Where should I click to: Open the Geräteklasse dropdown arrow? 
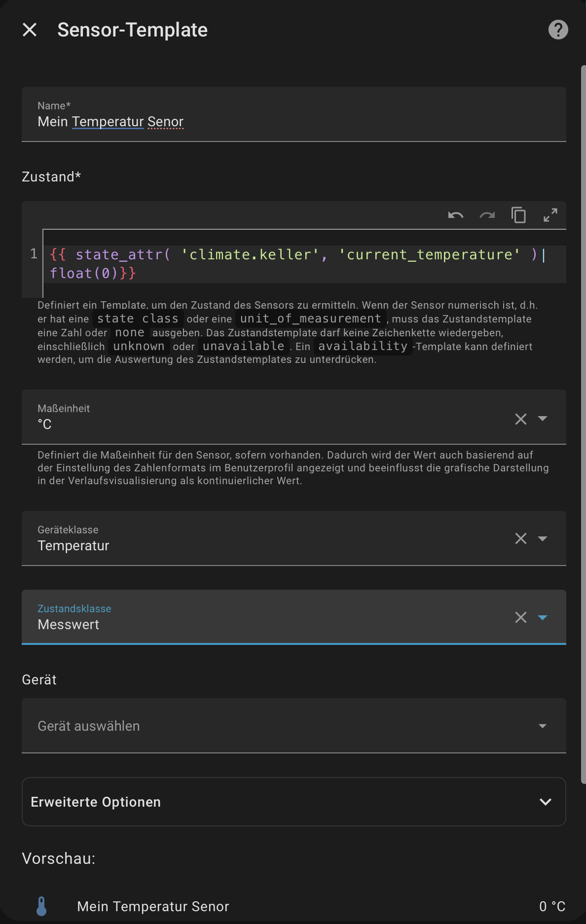coord(543,538)
